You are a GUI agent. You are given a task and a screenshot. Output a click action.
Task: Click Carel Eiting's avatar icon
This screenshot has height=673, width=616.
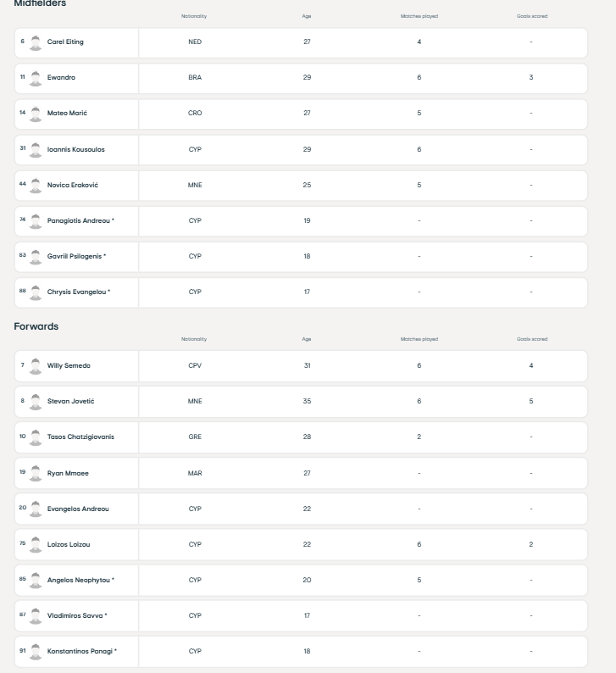(36, 42)
